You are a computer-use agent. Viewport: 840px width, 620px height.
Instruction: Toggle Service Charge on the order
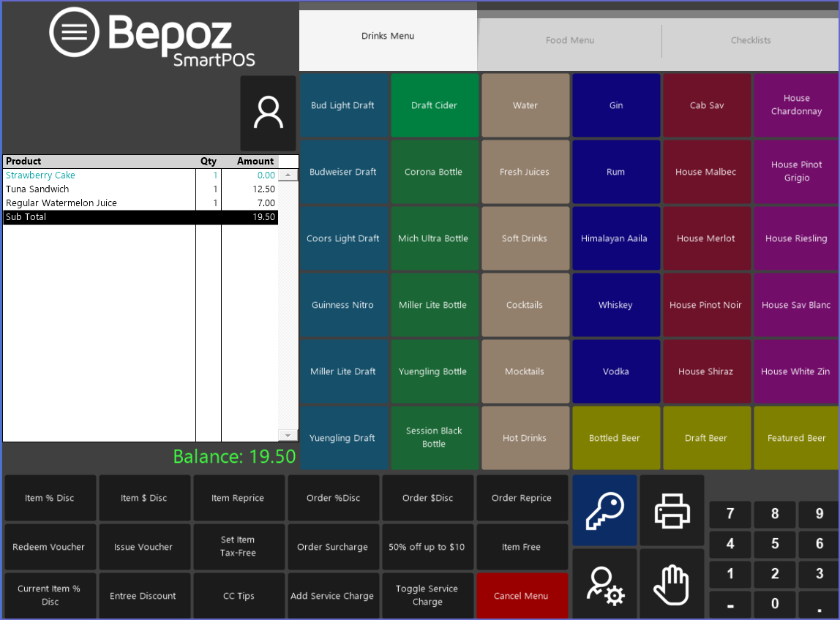[x=427, y=595]
